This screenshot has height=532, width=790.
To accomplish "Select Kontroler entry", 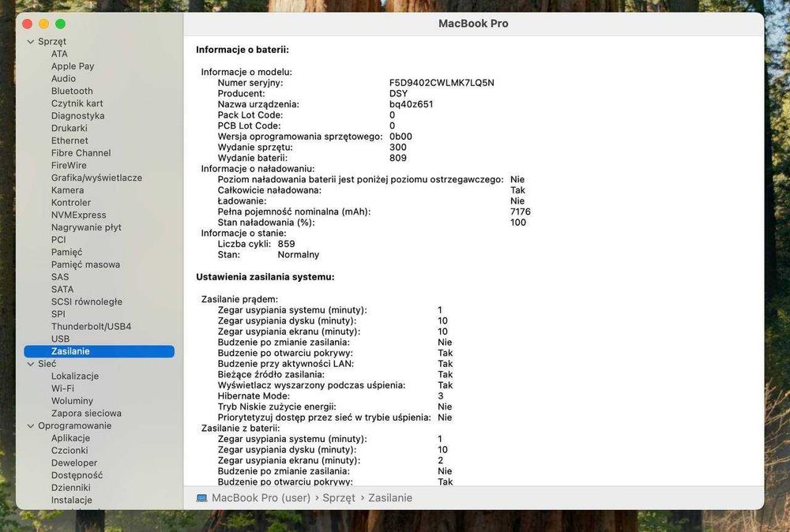I will click(x=71, y=203).
